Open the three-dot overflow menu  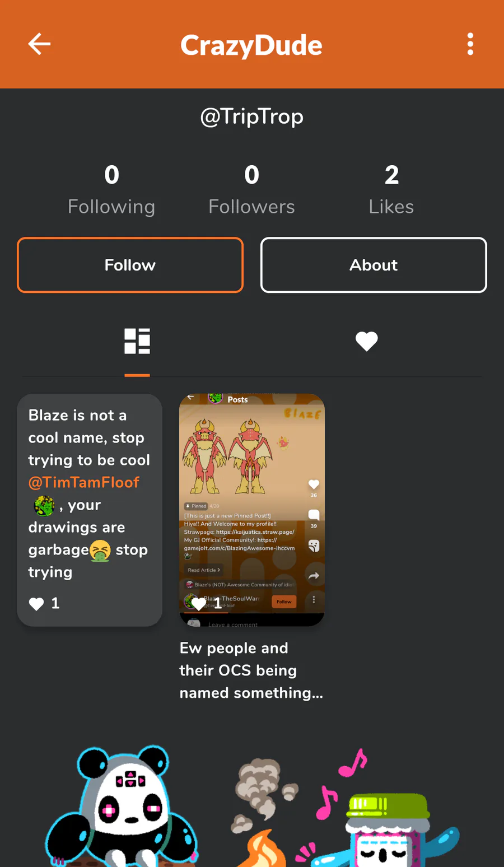[x=470, y=44]
